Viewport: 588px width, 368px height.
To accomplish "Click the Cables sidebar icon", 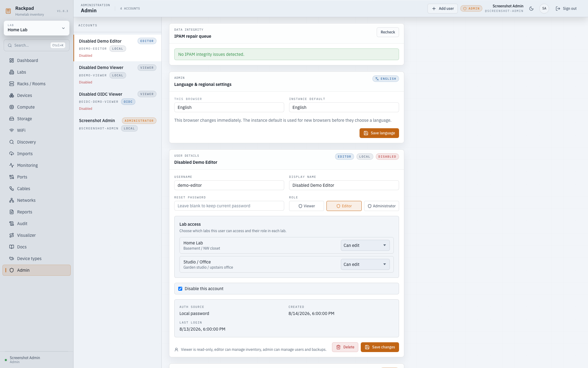I will (12, 189).
